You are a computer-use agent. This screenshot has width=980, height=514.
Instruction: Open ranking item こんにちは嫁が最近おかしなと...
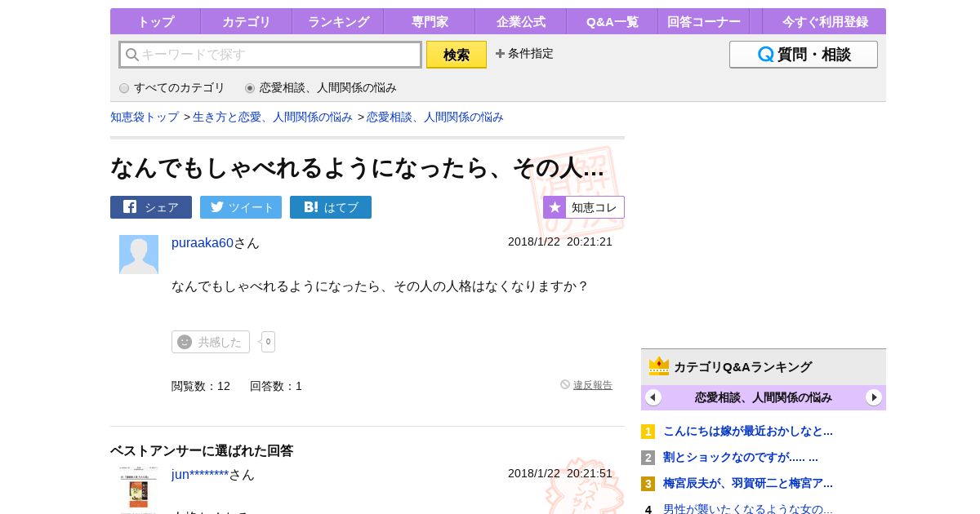pos(748,431)
